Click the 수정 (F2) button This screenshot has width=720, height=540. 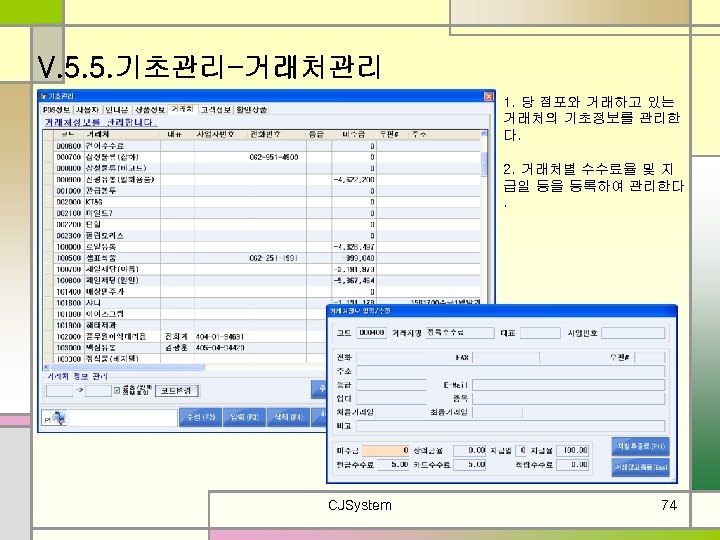[x=201, y=417]
